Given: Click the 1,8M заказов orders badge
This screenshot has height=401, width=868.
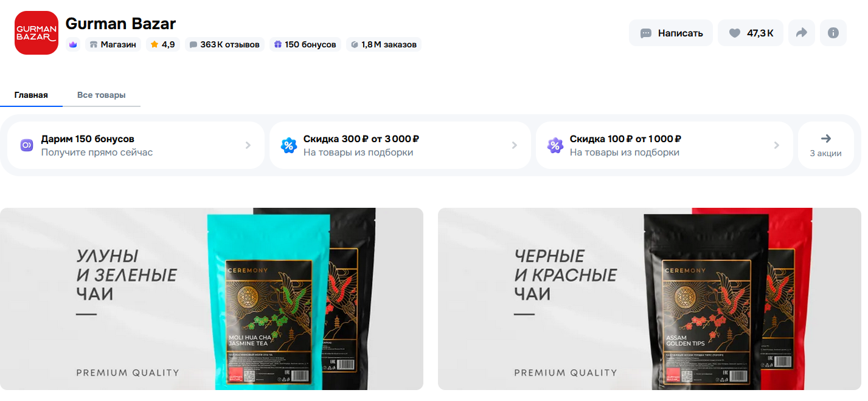Looking at the screenshot, I should (384, 44).
